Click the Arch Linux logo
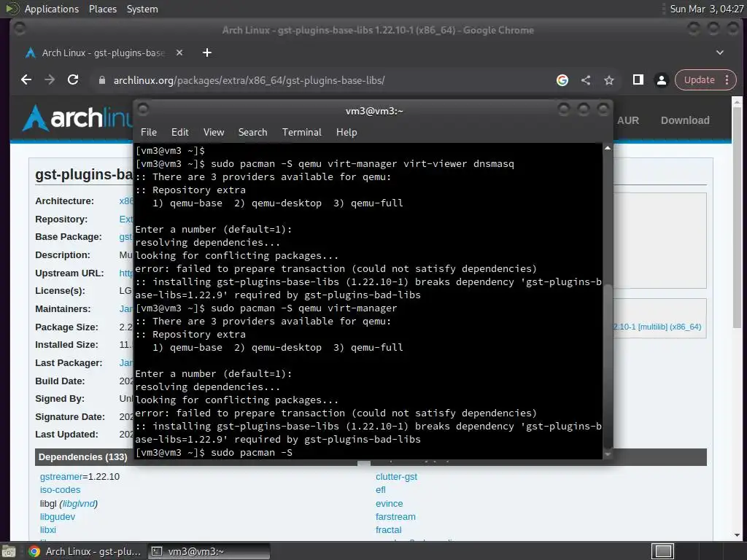 pyautogui.click(x=76, y=117)
